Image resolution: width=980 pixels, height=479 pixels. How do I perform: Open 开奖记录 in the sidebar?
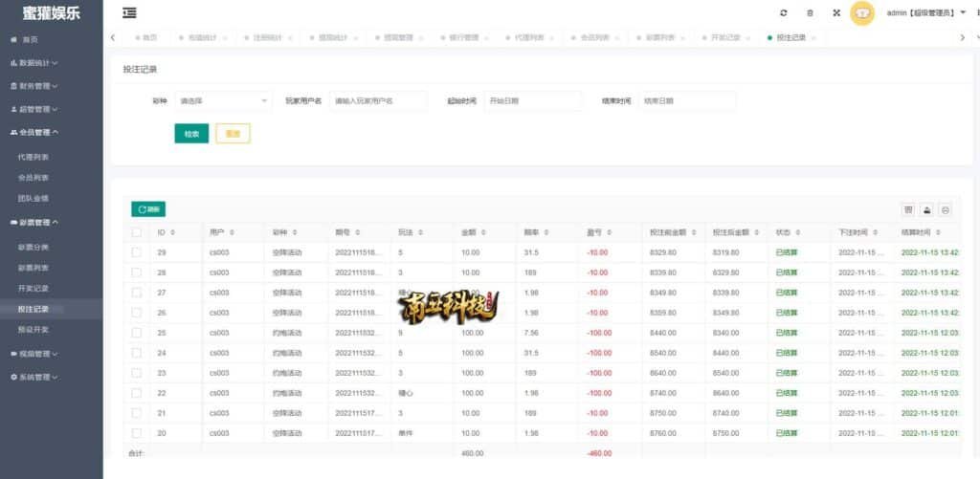pos(33,288)
